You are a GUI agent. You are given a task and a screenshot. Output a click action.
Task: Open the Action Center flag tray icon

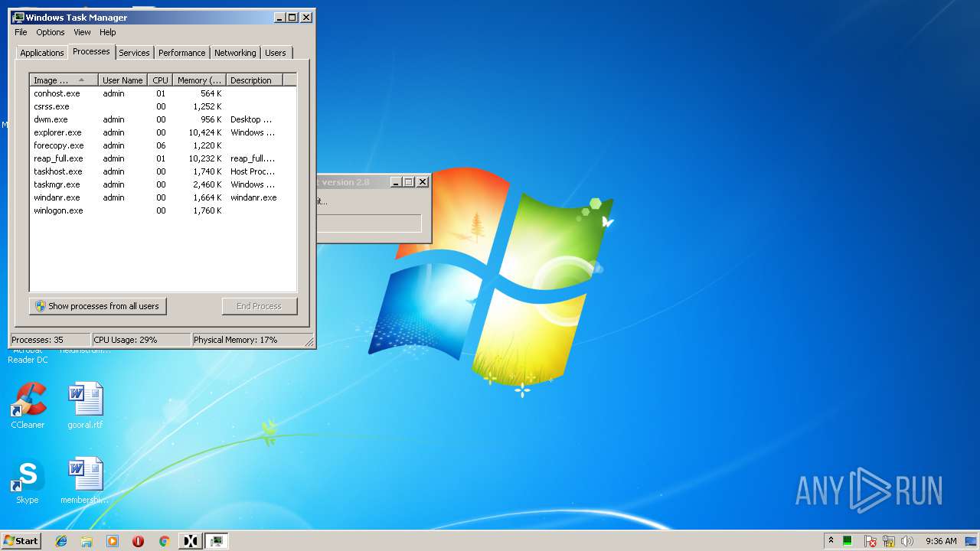coord(871,541)
